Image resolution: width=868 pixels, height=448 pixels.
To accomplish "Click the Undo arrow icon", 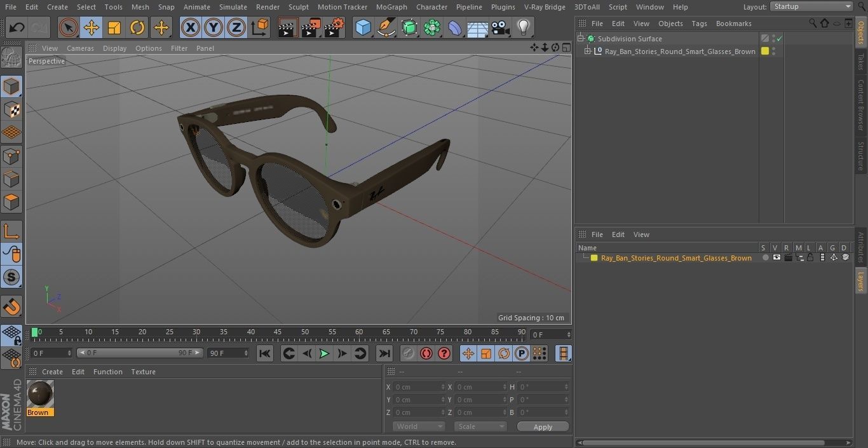I will click(17, 28).
